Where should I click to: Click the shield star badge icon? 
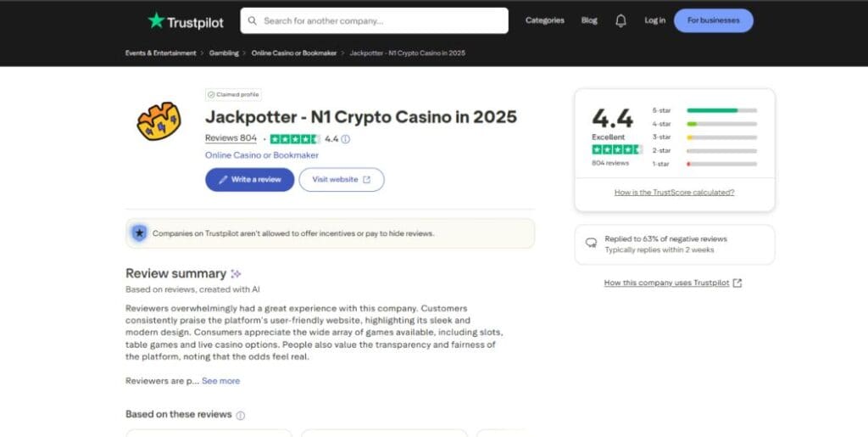139,233
